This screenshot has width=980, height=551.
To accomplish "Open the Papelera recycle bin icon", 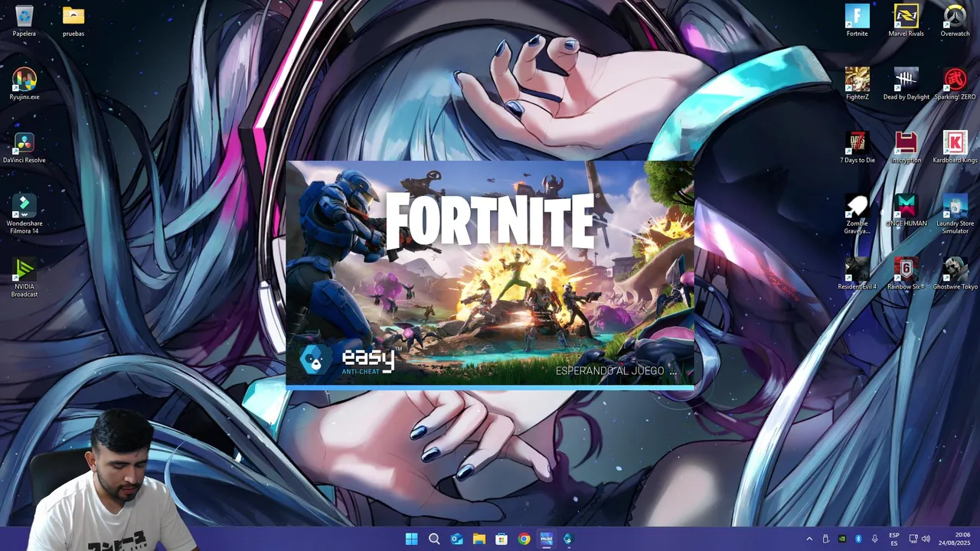I will [x=24, y=21].
